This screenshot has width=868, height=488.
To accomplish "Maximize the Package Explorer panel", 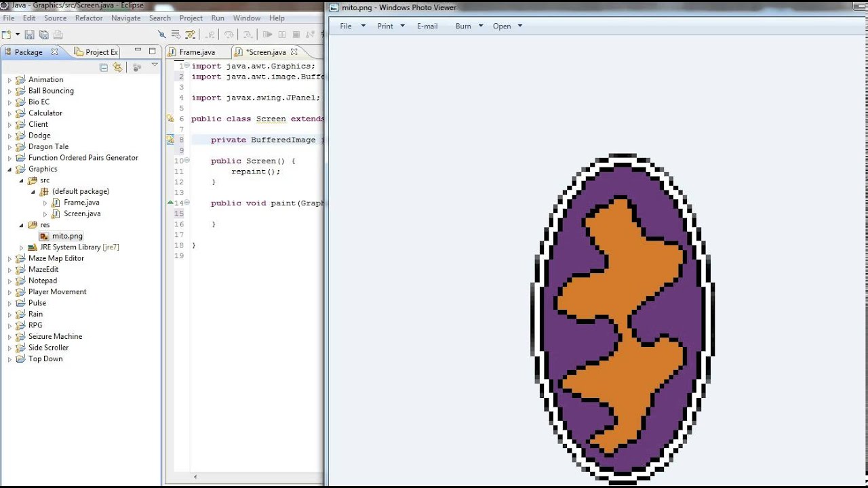I will pos(153,51).
